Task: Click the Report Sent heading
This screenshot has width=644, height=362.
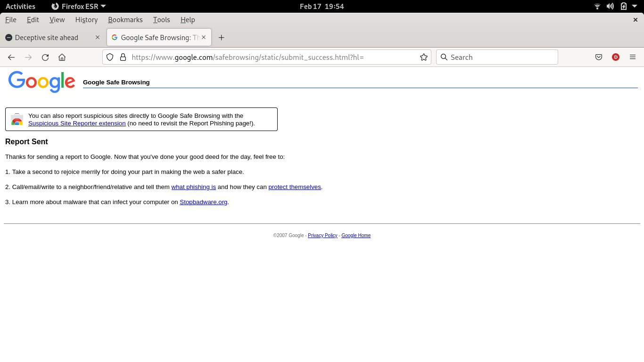Action: (26, 142)
